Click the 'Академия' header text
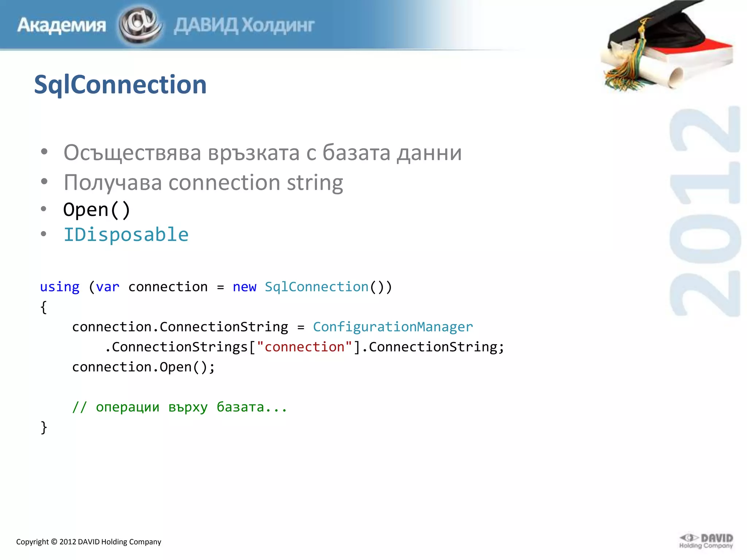This screenshot has width=747, height=560. 62,26
